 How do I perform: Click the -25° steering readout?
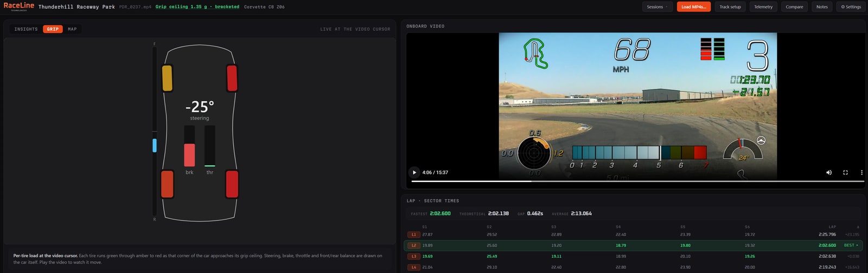point(200,107)
